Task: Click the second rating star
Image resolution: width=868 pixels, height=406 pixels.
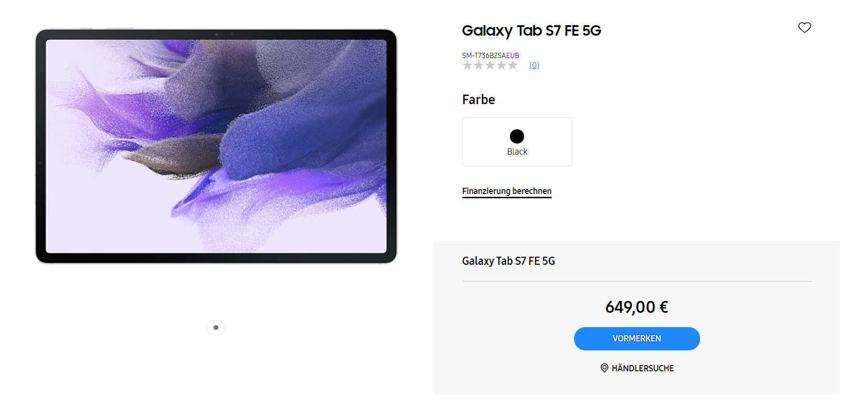Action: point(478,66)
